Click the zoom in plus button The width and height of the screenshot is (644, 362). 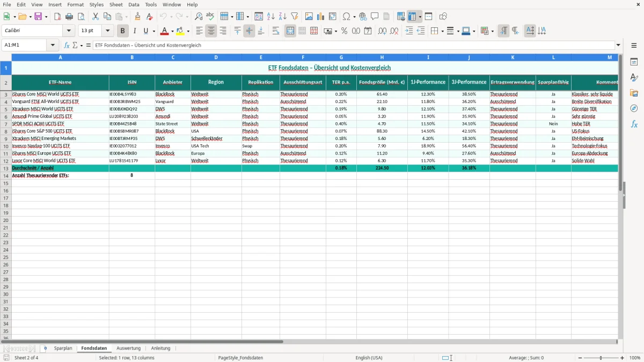[623, 358]
